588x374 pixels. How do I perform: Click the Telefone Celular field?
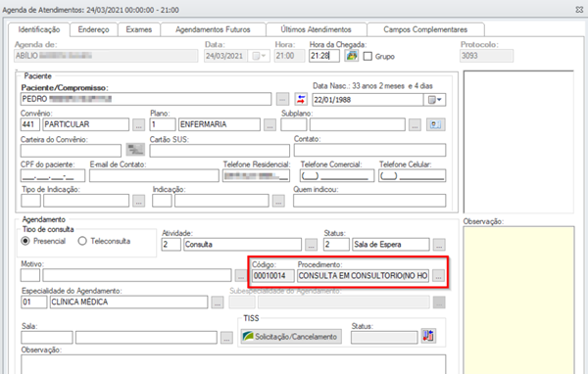[x=413, y=175]
